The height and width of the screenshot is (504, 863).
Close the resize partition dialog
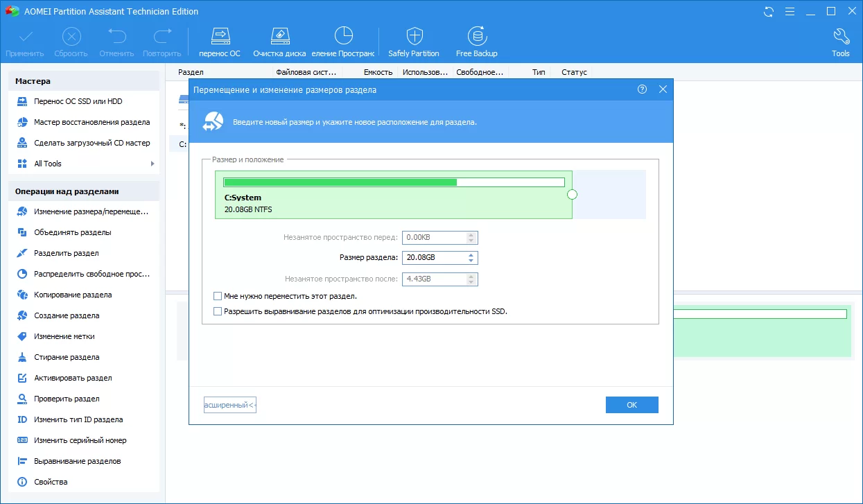(663, 89)
